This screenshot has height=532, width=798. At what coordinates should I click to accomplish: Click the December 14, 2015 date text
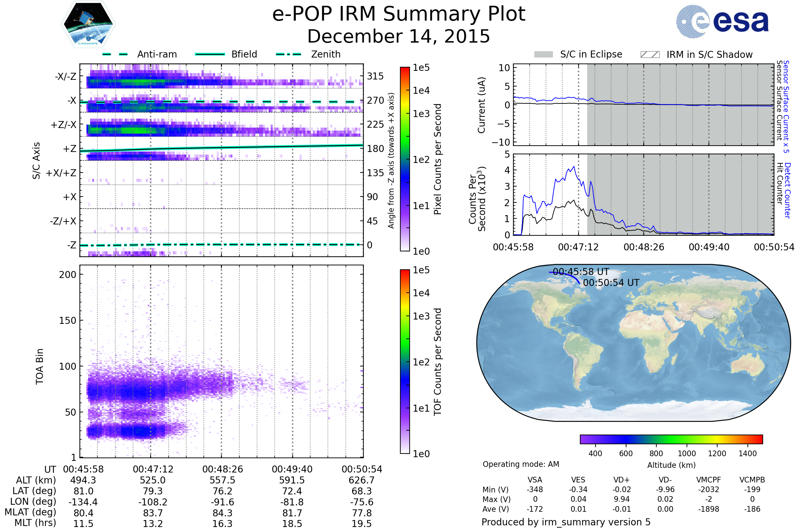tap(399, 36)
